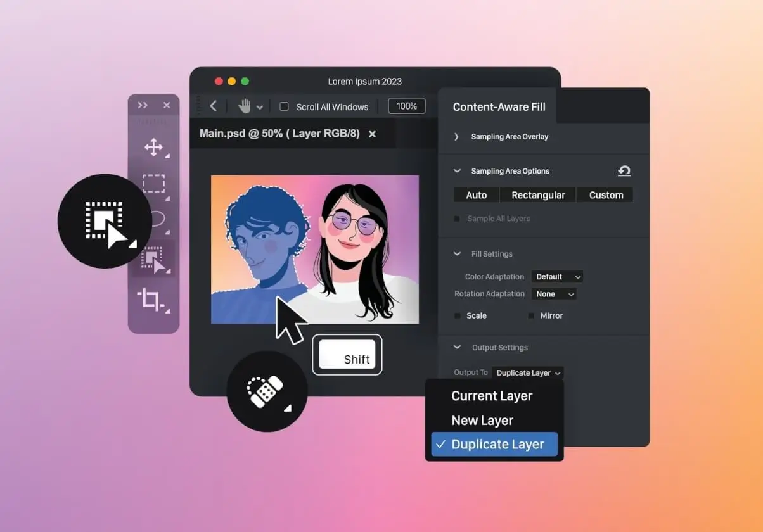
Task: Click the 100% zoom field
Action: pos(407,106)
